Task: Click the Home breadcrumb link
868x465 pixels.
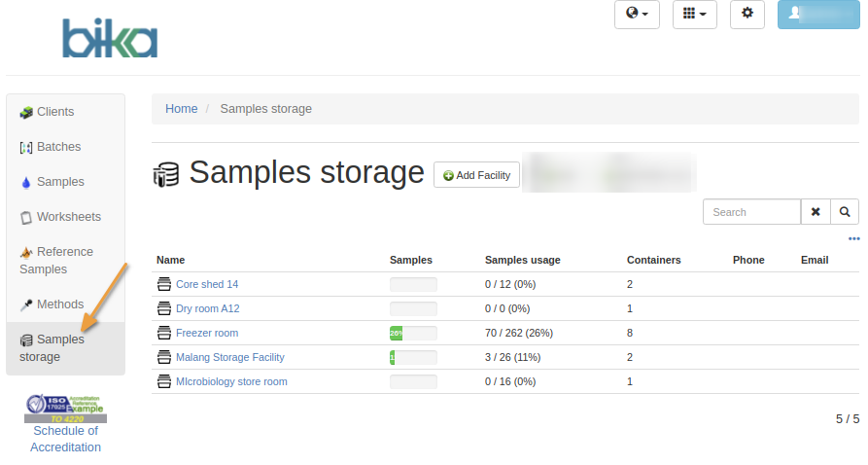Action: tap(181, 109)
